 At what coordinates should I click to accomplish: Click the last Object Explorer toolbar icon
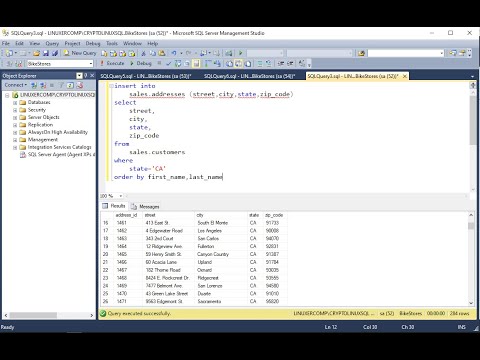click(x=79, y=85)
